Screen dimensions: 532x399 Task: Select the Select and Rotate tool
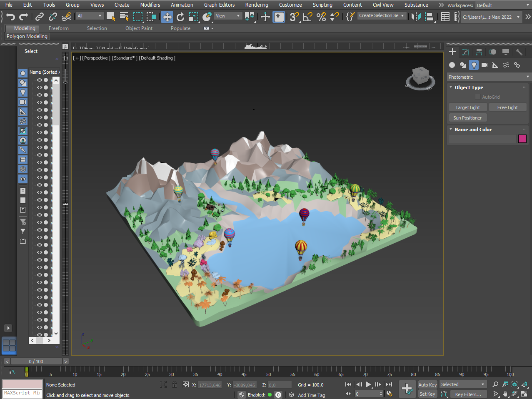(x=180, y=17)
